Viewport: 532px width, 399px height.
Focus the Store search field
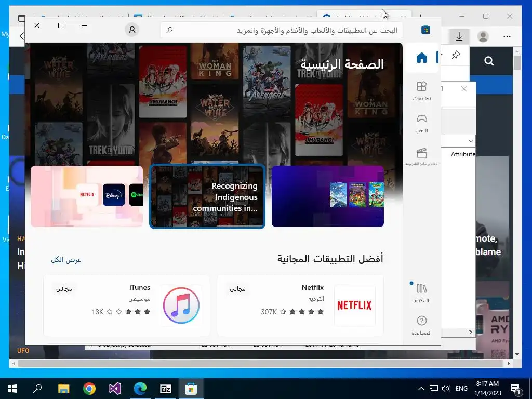[282, 30]
